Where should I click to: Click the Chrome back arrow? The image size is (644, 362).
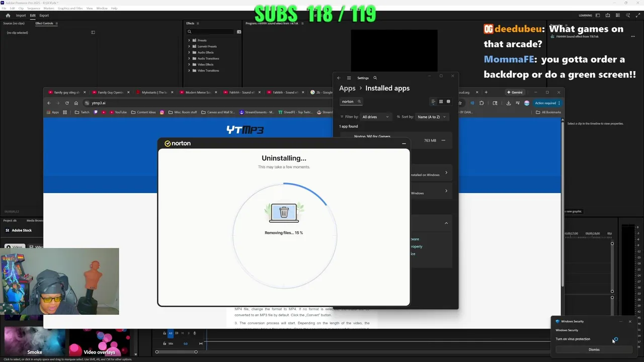pyautogui.click(x=49, y=103)
